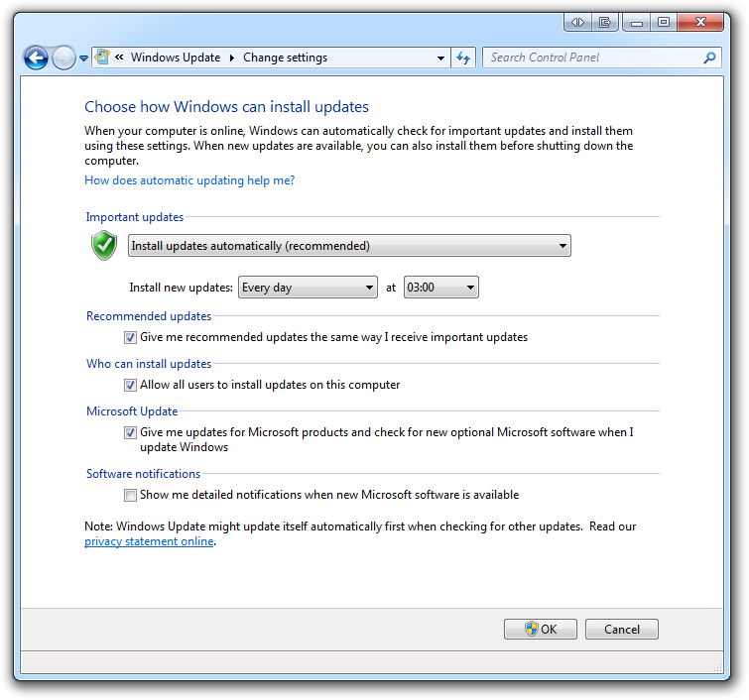This screenshot has height=700, width=749.
Task: Click the Control Panel icon in address bar
Action: coord(102,58)
